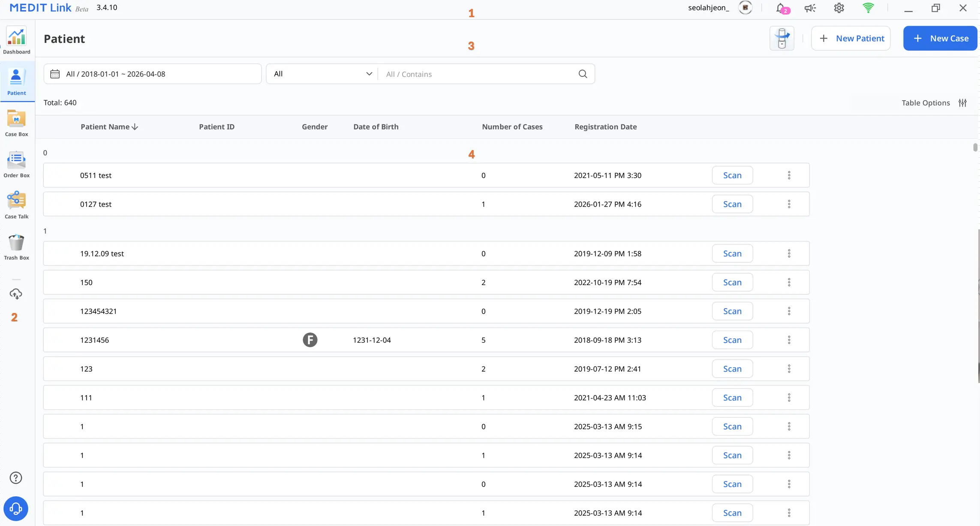Viewport: 980px width, 526px height.
Task: Click the seolahjeon_ profile avatar
Action: coord(746,8)
